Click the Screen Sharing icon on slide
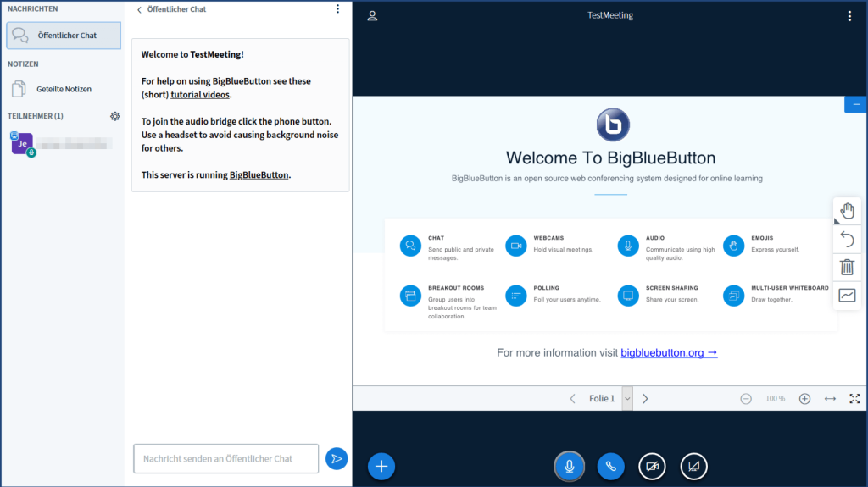Image resolution: width=868 pixels, height=487 pixels. [628, 296]
